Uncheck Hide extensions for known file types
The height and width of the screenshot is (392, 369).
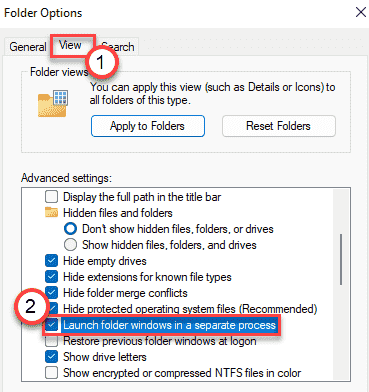tap(51, 277)
